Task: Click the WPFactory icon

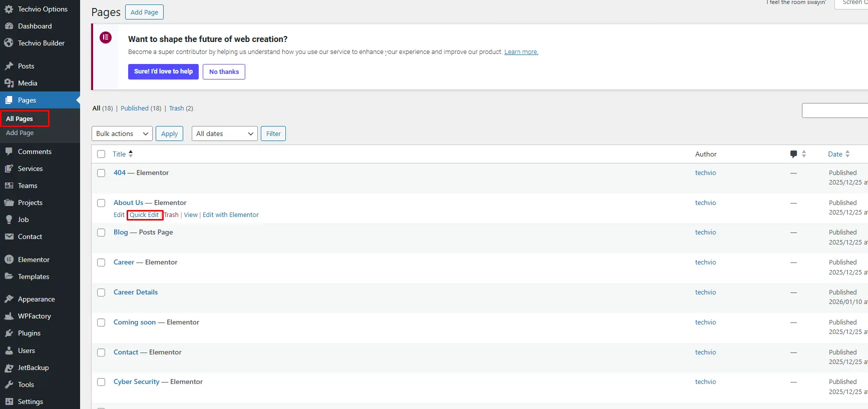Action: point(9,316)
